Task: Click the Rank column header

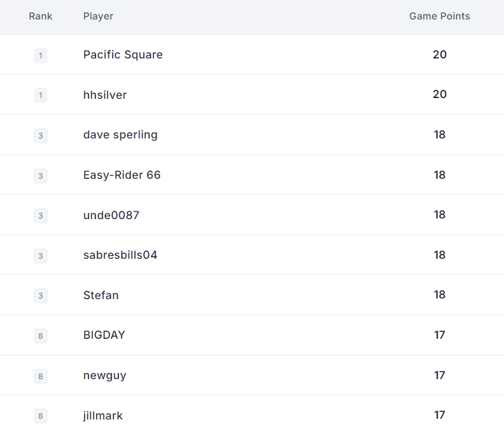Action: (x=40, y=16)
